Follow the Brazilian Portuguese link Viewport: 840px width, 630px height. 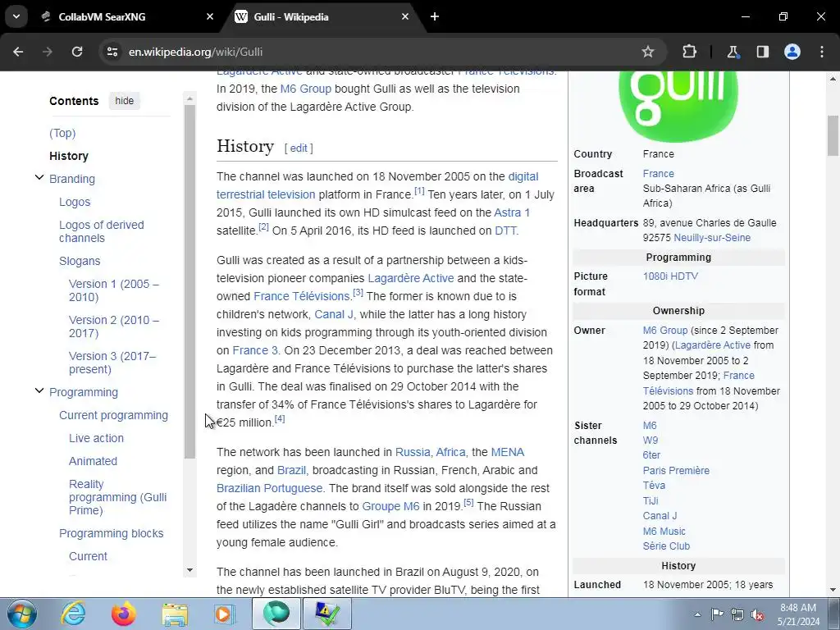[269, 489]
